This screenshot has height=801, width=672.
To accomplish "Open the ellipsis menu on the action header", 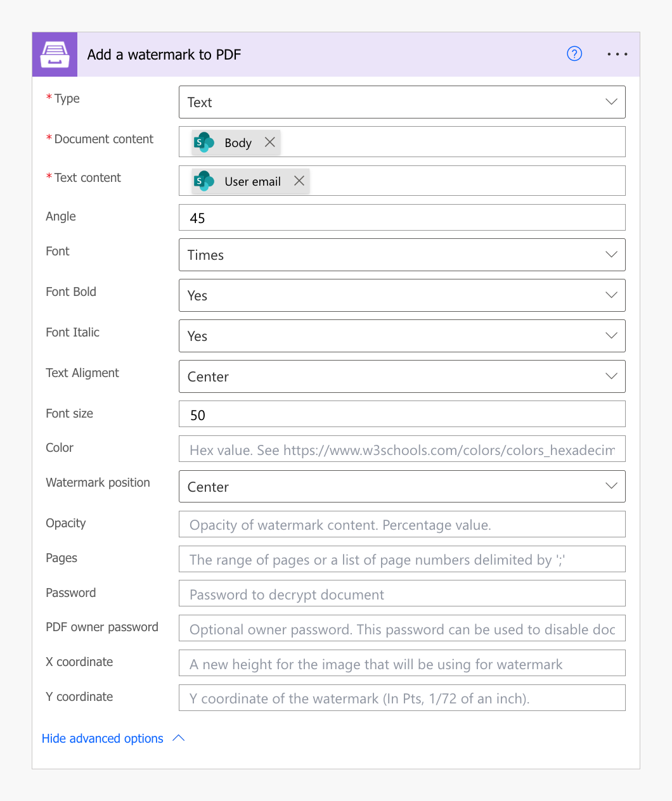I will 617,54.
